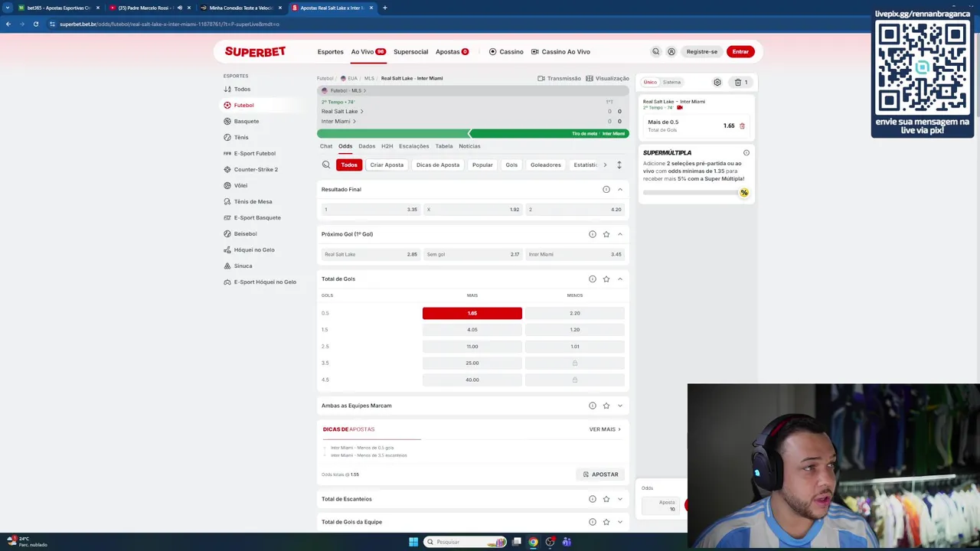Open Windows Start button on taskbar
The width and height of the screenshot is (980, 551).
413,542
